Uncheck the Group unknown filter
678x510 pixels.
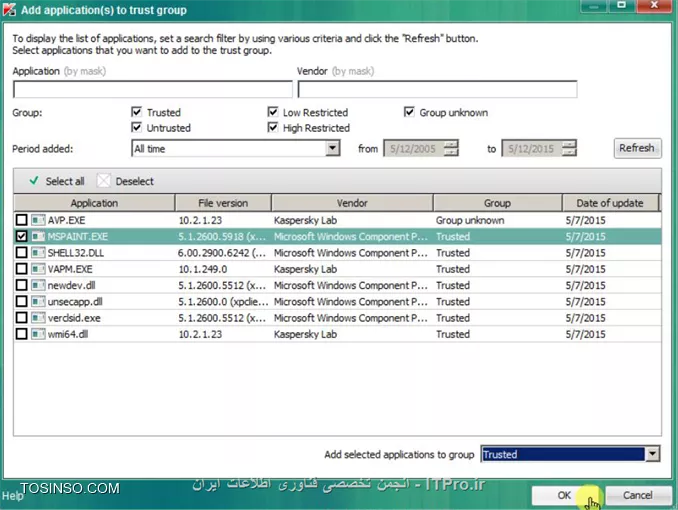click(409, 112)
